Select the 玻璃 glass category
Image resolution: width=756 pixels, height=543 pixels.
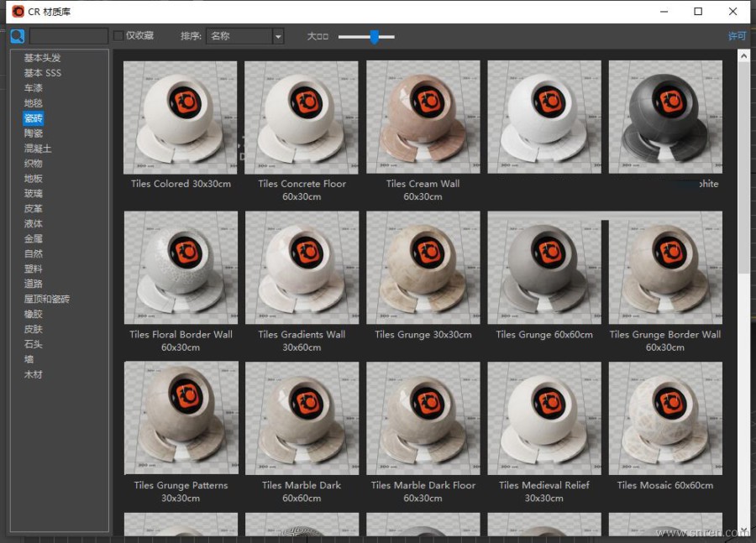[34, 193]
